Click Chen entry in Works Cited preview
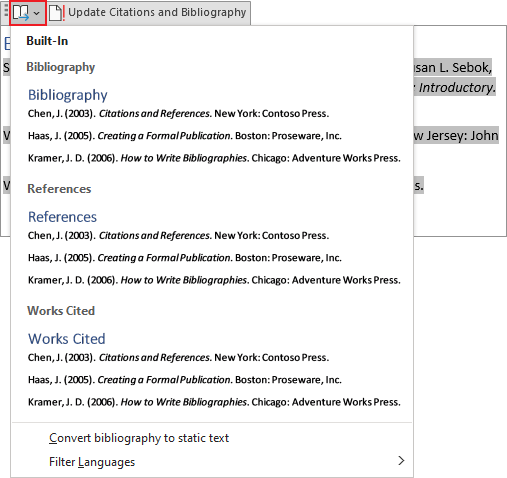 [x=178, y=358]
